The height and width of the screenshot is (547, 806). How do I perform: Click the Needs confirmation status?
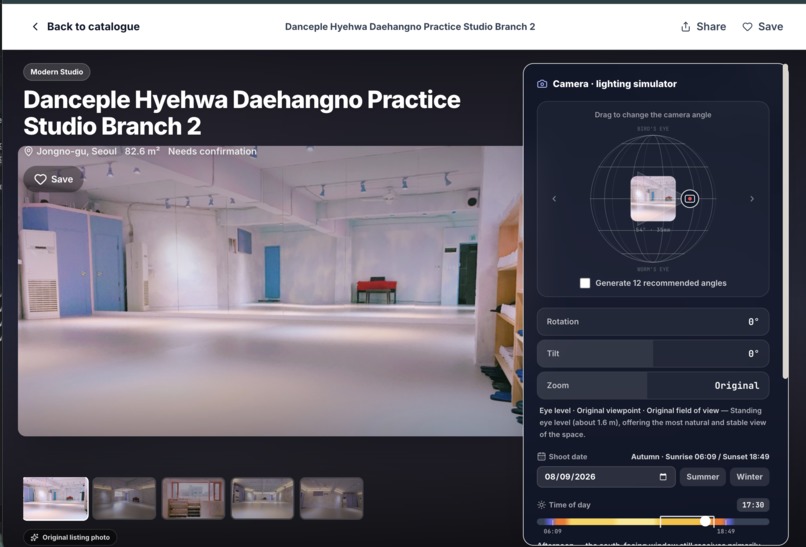coord(212,151)
